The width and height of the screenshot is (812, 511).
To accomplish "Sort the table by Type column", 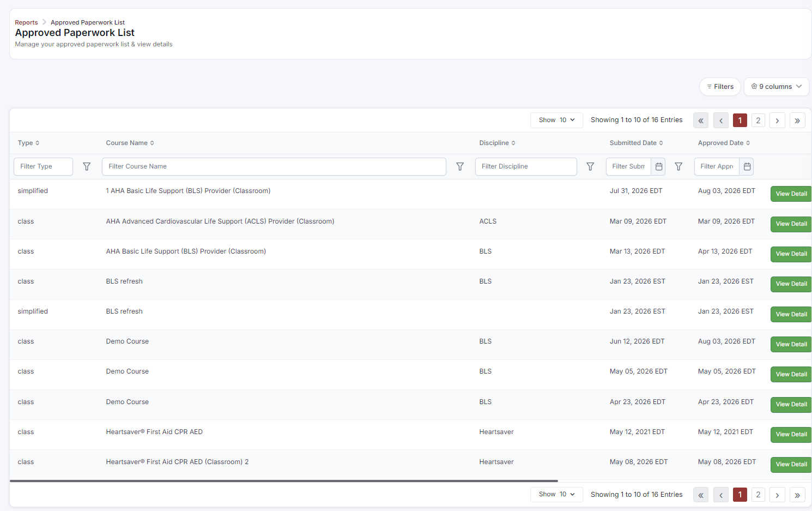I will tap(28, 143).
